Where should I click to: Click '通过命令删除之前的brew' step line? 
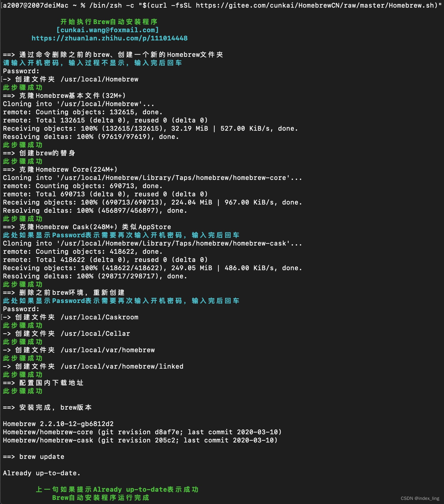click(113, 55)
